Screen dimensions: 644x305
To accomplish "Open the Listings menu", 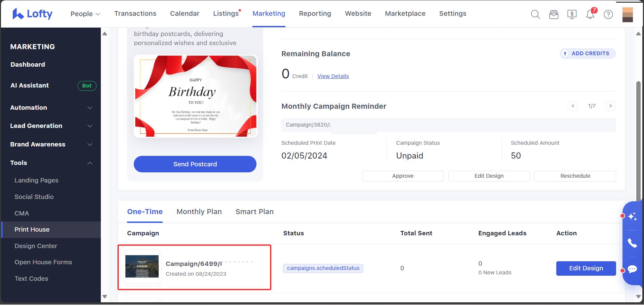I will [x=226, y=13].
